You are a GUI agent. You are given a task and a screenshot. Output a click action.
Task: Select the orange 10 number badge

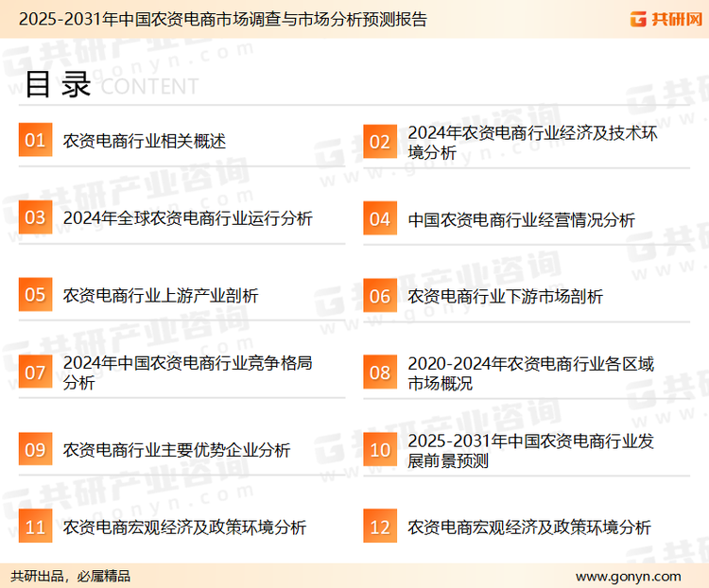click(380, 450)
